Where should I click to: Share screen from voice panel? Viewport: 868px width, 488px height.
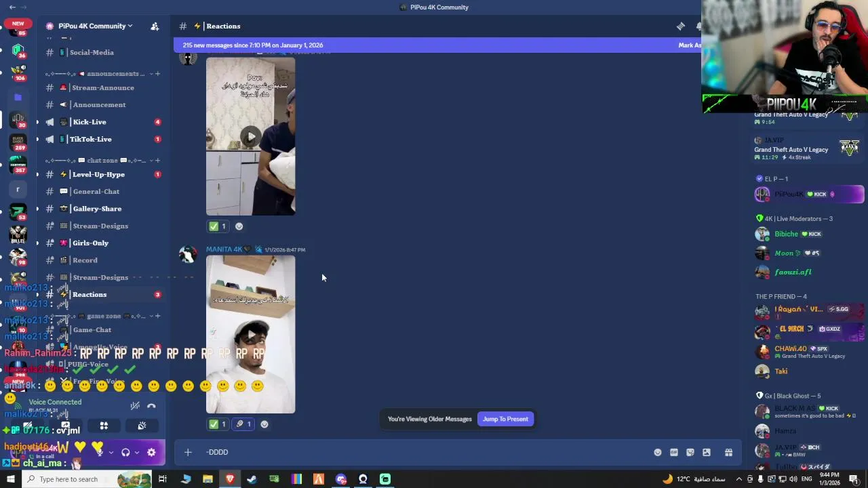tap(65, 426)
